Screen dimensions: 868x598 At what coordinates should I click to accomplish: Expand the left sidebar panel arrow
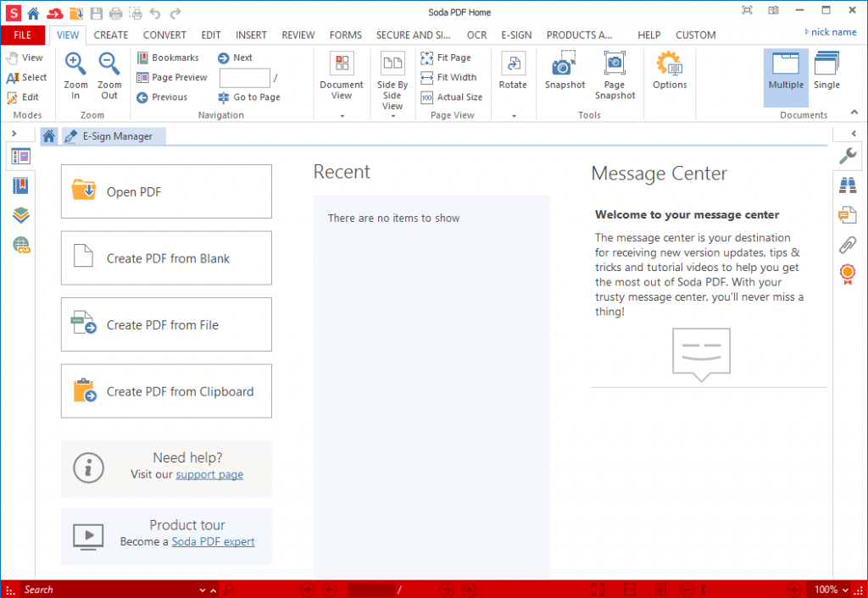point(14,133)
